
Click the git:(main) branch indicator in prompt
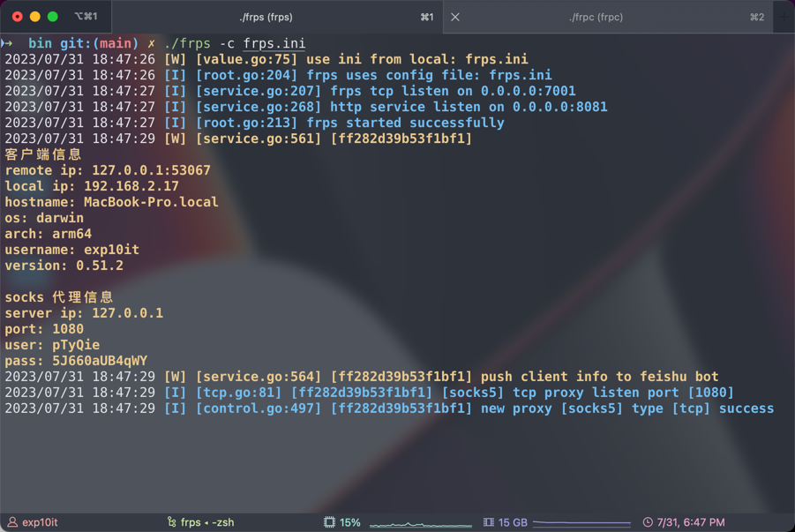[99, 43]
